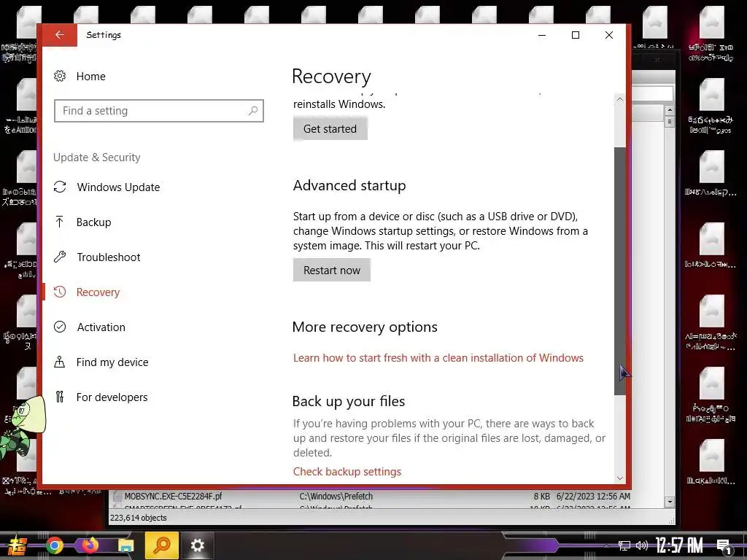
Task: Click the 12:57 AM taskbar clock
Action: (x=679, y=545)
